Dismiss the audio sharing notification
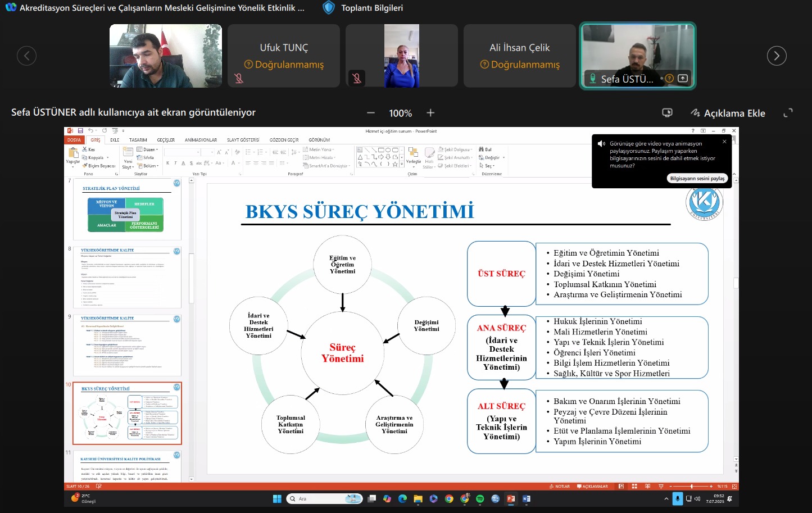812x513 pixels. 724,142
